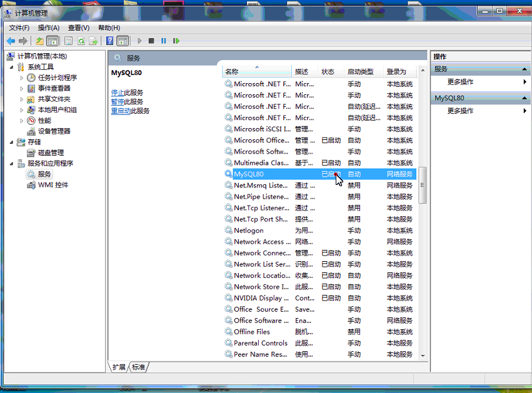Sort by the 登录为 column header
The image size is (532, 393).
tap(399, 72)
